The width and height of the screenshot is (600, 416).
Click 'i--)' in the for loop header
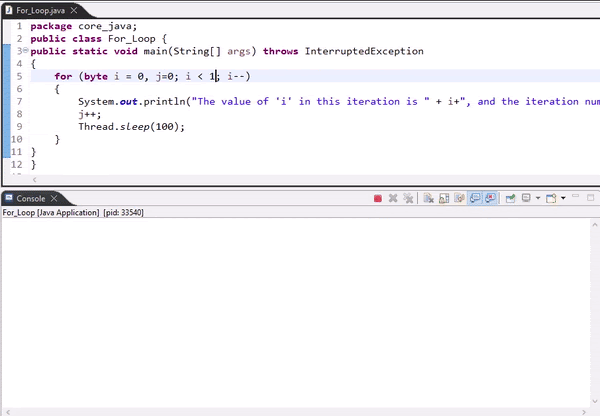[239, 77]
